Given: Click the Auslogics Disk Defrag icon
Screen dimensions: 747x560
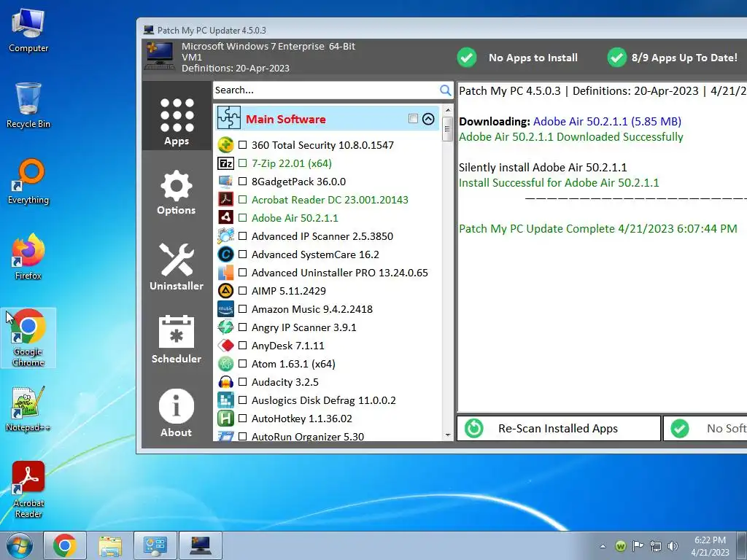Looking at the screenshot, I should pyautogui.click(x=225, y=400).
